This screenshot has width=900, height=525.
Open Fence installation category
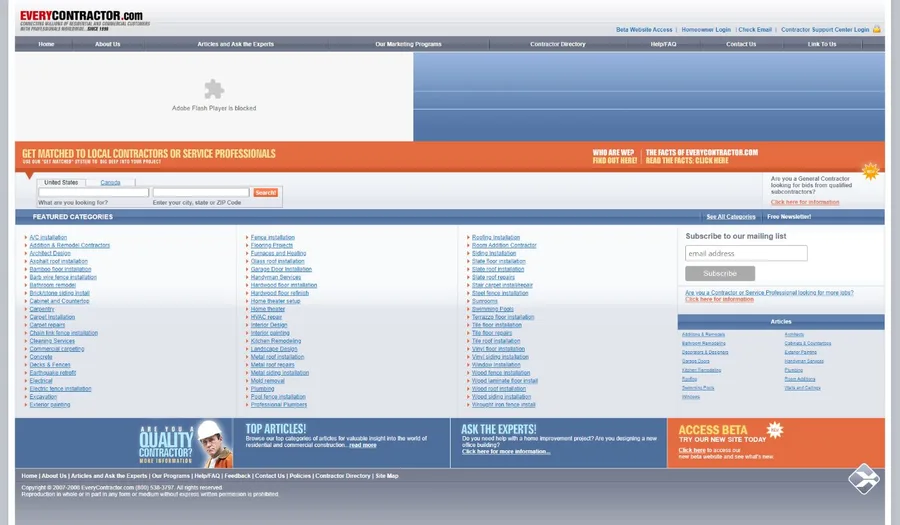pyautogui.click(x=273, y=237)
